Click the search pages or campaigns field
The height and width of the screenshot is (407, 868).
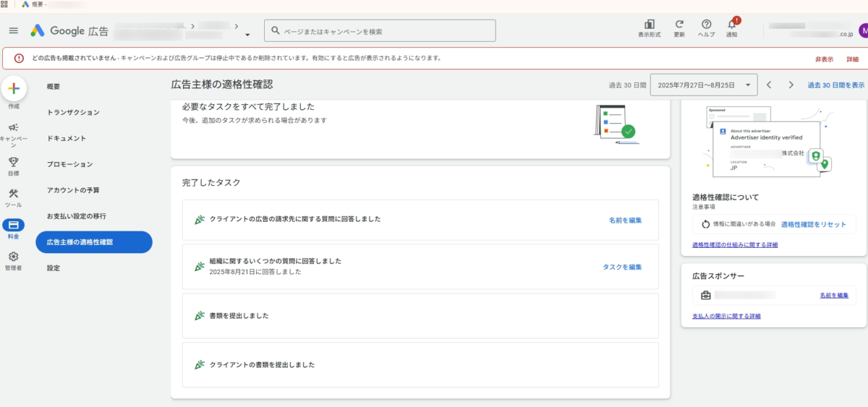coord(380,31)
